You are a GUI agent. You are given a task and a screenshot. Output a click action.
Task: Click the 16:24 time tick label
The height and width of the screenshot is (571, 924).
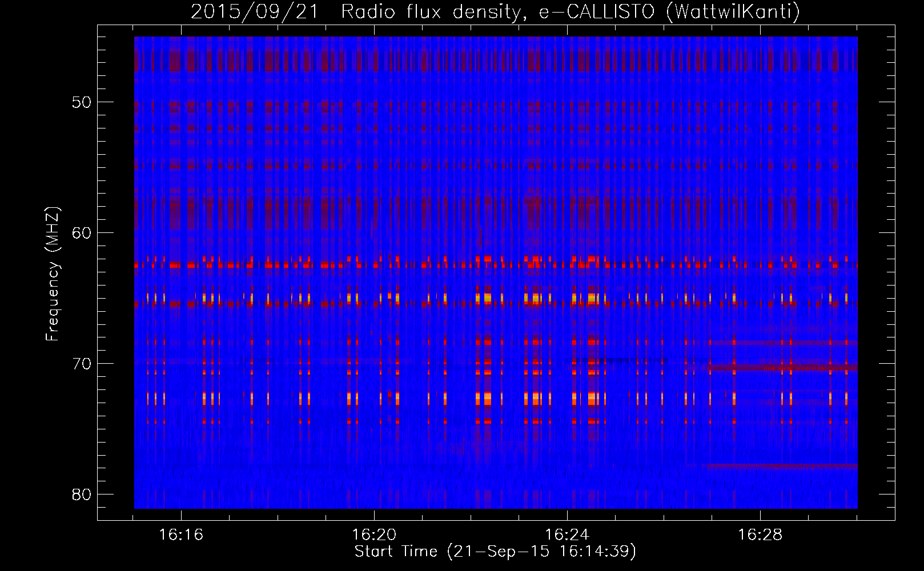(567, 535)
